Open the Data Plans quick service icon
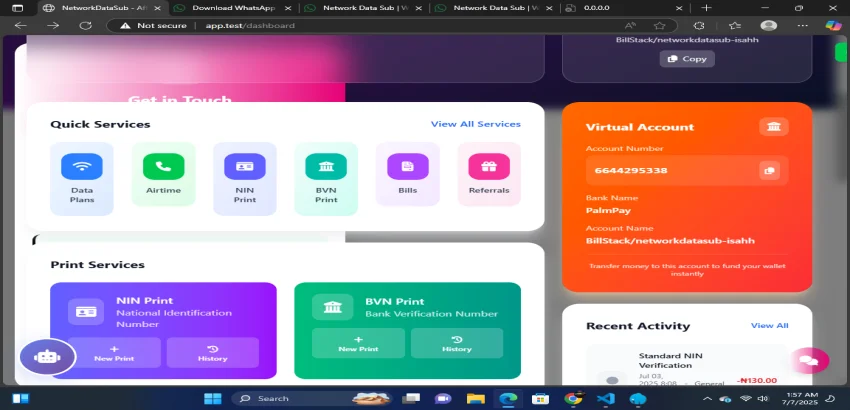Image resolution: width=850 pixels, height=410 pixels. pyautogui.click(x=82, y=166)
